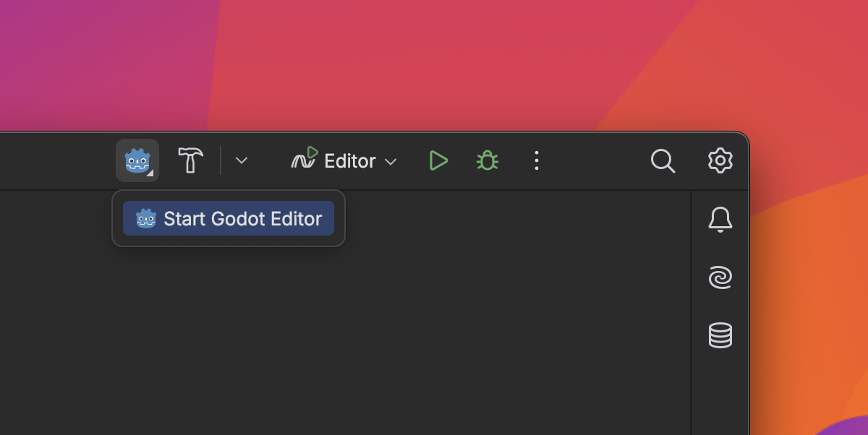This screenshot has width=868, height=435.
Task: Click the empty dark editor area
Action: tap(362, 332)
